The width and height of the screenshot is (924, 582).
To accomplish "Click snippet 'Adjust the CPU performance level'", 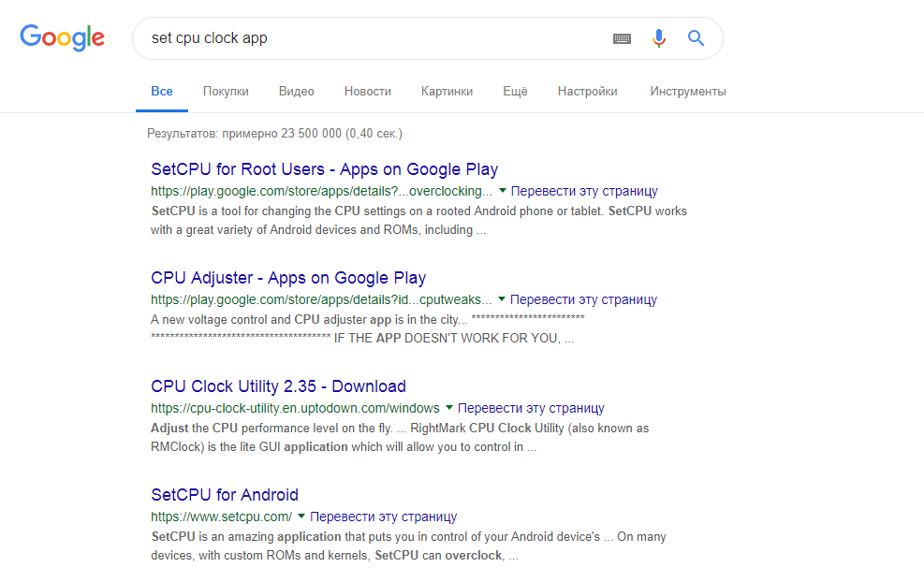I will pyautogui.click(x=400, y=437).
